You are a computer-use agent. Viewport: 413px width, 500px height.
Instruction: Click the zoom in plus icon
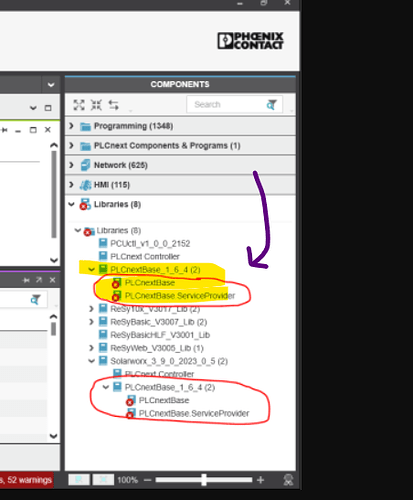[x=261, y=480]
